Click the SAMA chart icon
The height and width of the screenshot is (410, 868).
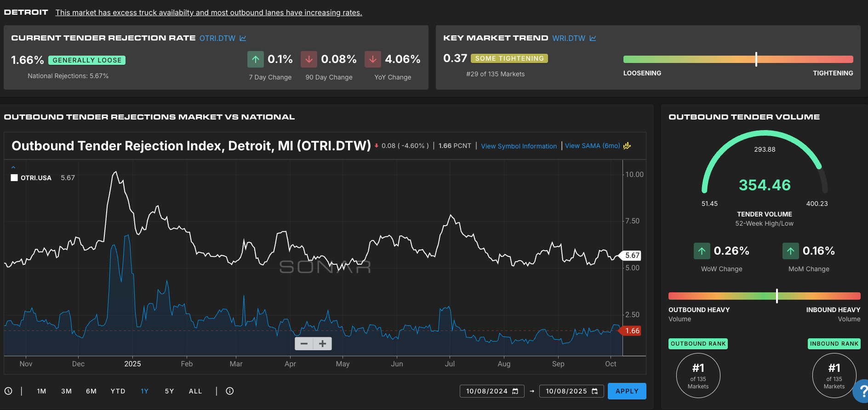627,146
